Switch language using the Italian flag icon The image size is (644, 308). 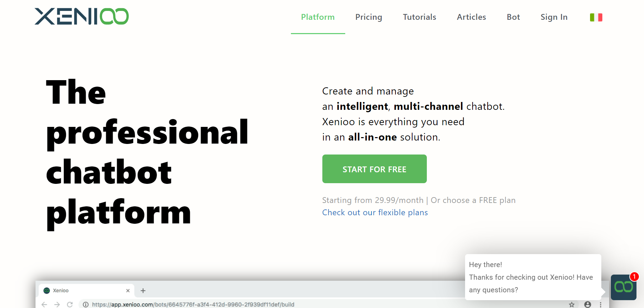click(596, 17)
